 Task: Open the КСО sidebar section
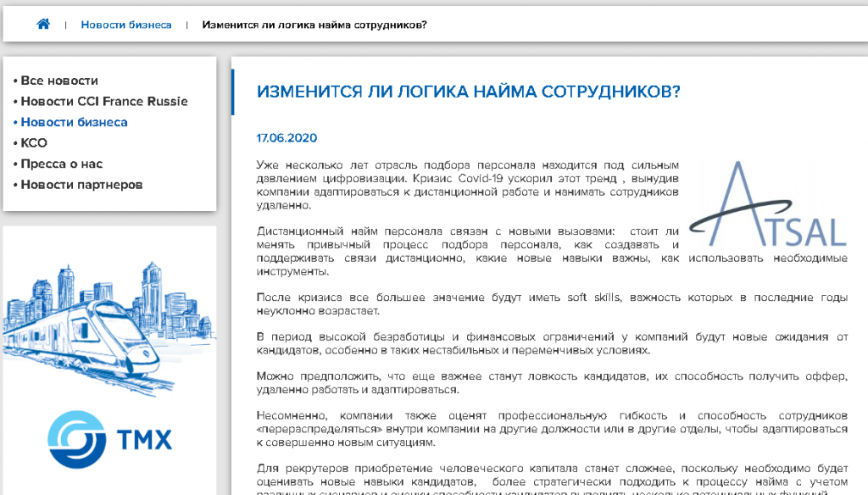coord(34,143)
